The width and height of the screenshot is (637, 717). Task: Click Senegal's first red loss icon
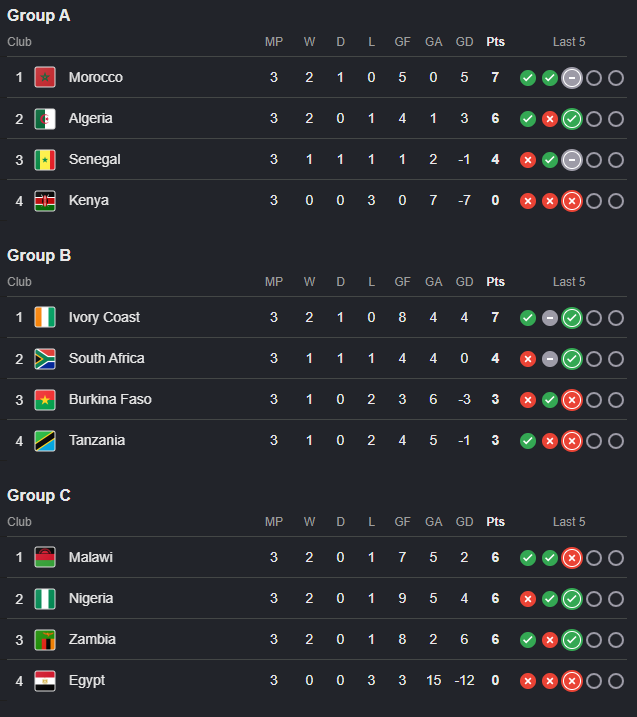pyautogui.click(x=528, y=160)
